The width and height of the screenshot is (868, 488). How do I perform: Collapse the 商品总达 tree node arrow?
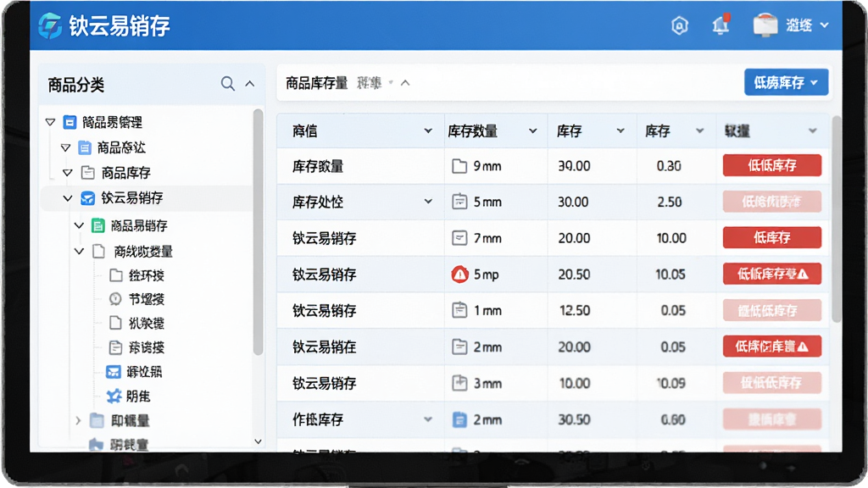click(x=65, y=147)
